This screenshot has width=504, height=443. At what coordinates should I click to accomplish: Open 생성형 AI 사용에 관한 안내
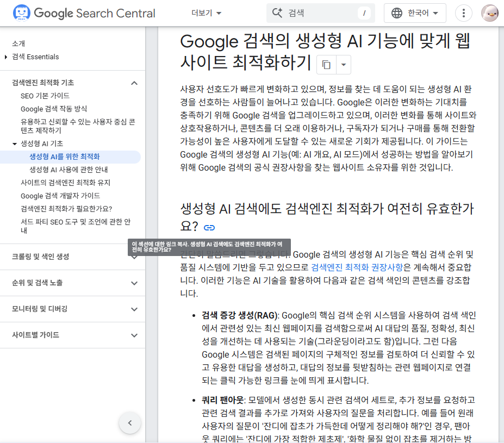tap(69, 169)
